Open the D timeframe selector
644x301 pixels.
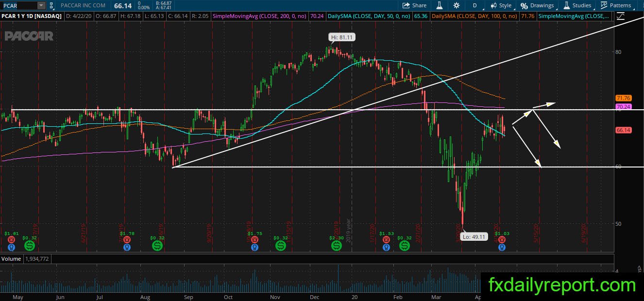click(475, 5)
